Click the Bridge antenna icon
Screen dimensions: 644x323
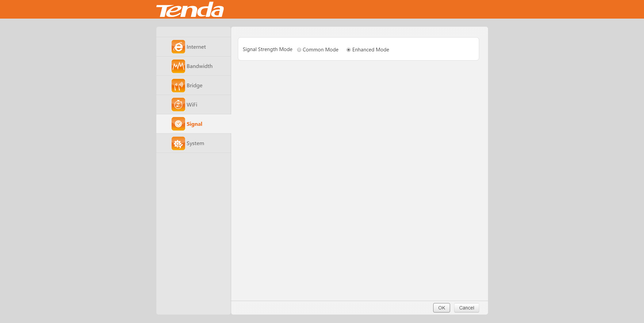click(178, 85)
